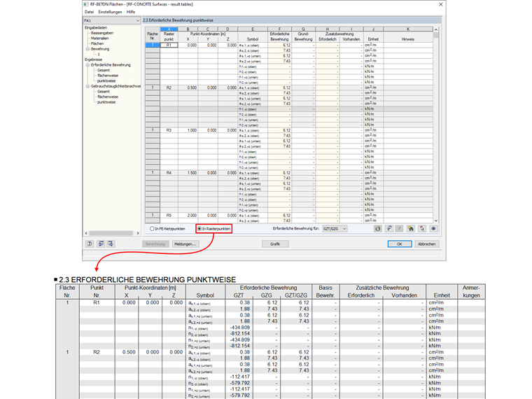532x399 pixels.
Task: Select the R2 raster point cell
Action: tap(169, 87)
